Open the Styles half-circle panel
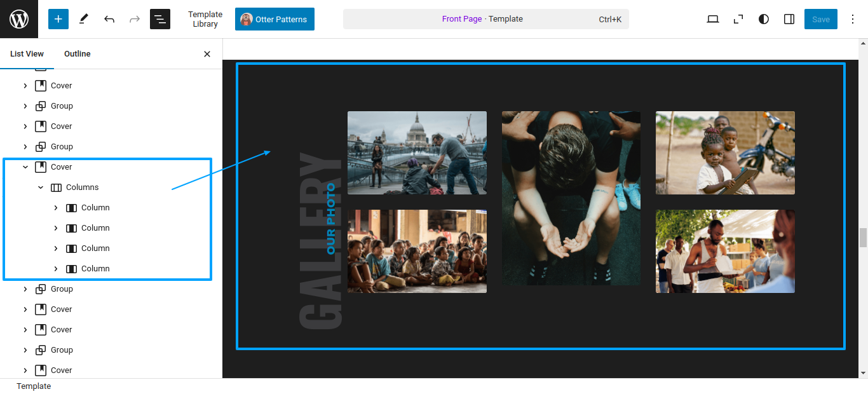The image size is (868, 394). point(764,19)
